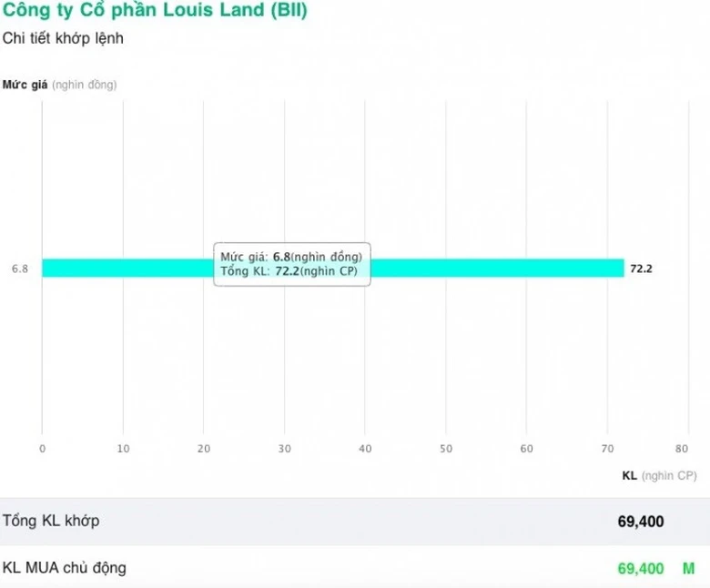710x588 pixels.
Task: Click the 50 tick on the volume axis
Action: pyautogui.click(x=446, y=448)
